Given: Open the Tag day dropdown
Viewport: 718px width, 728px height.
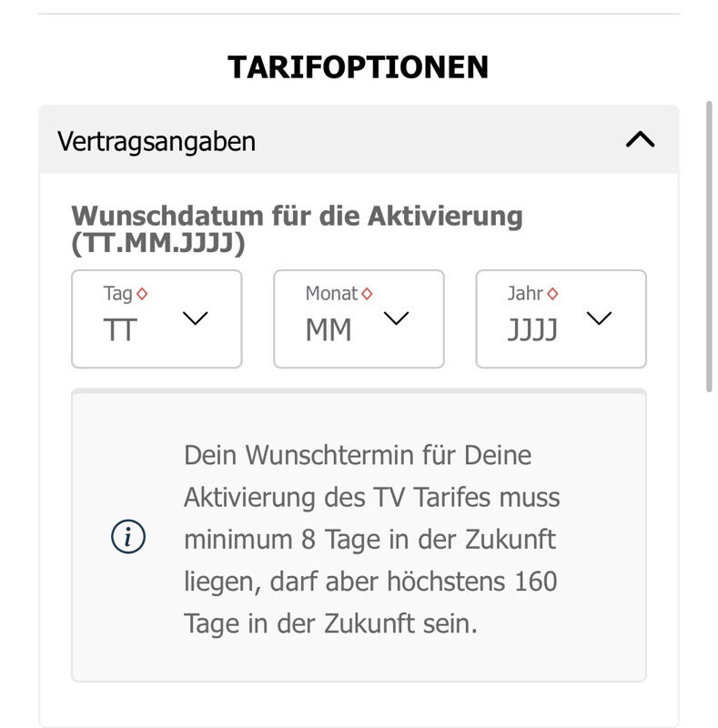Looking at the screenshot, I should point(157,318).
